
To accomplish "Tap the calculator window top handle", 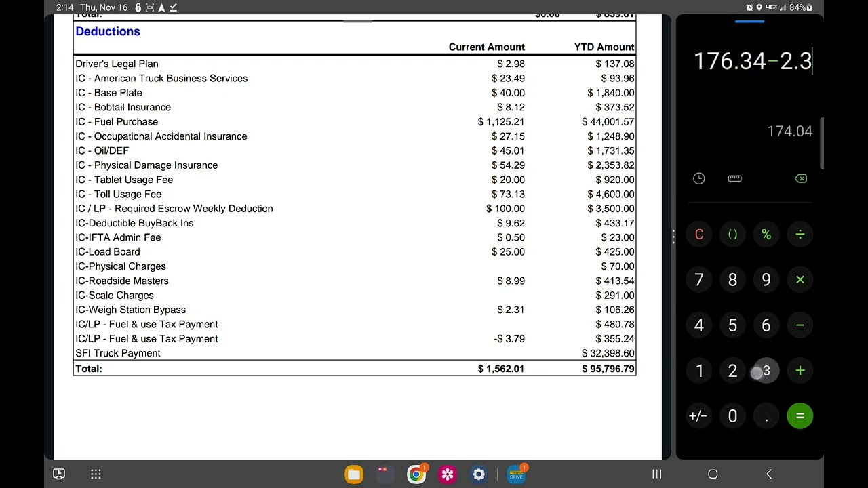I will [x=749, y=22].
